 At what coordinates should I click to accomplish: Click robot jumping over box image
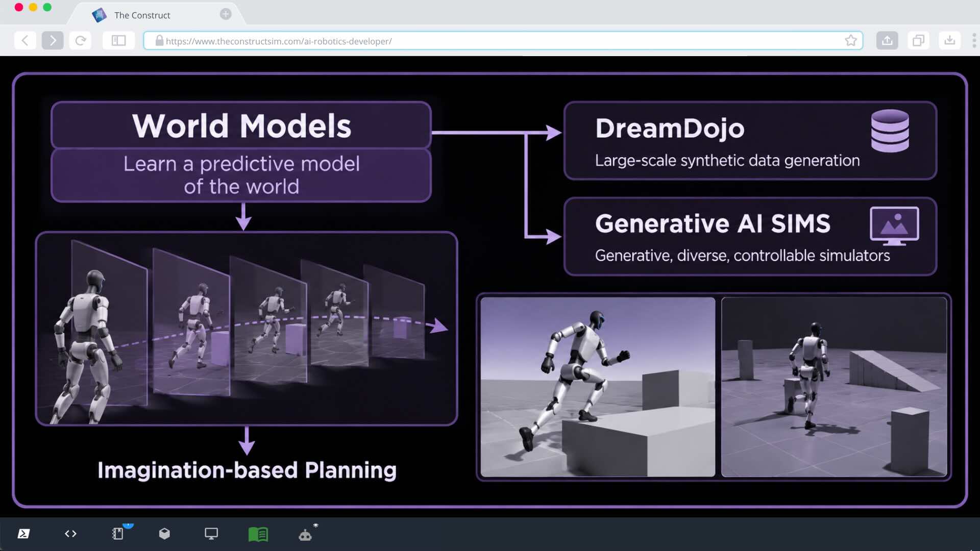click(x=598, y=387)
